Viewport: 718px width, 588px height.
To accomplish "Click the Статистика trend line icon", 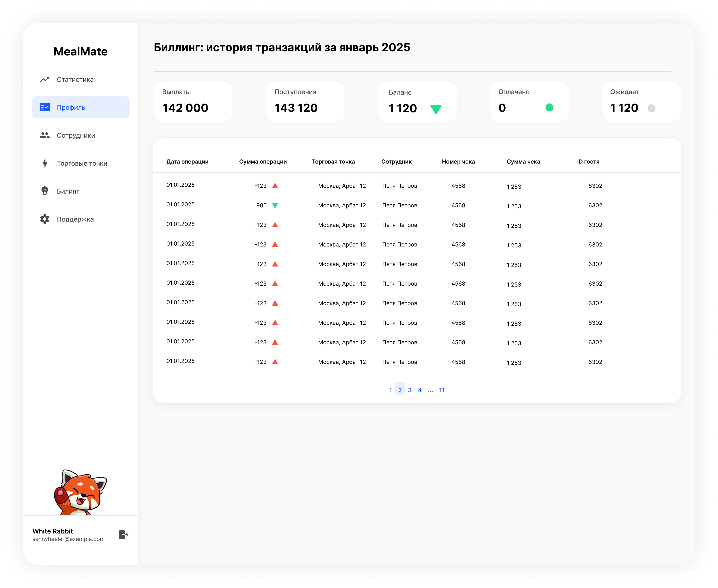I will pyautogui.click(x=45, y=80).
